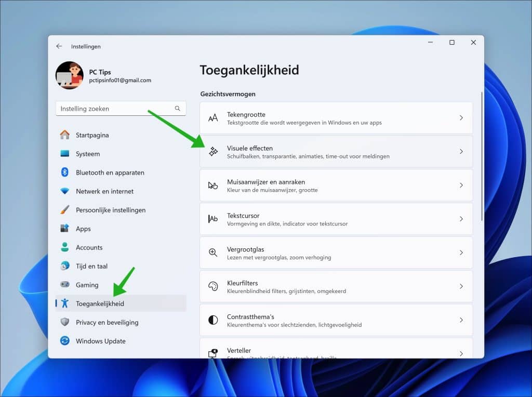Click the Windows Update sync icon
Image resolution: width=532 pixels, height=397 pixels.
[x=65, y=341]
